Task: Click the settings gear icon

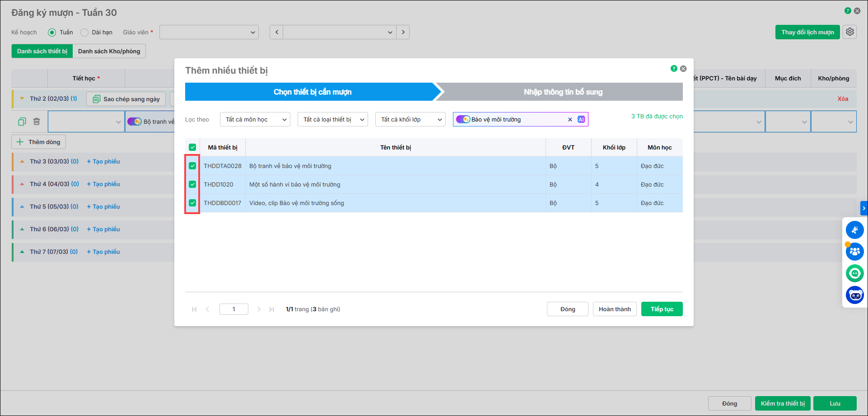Action: point(850,32)
